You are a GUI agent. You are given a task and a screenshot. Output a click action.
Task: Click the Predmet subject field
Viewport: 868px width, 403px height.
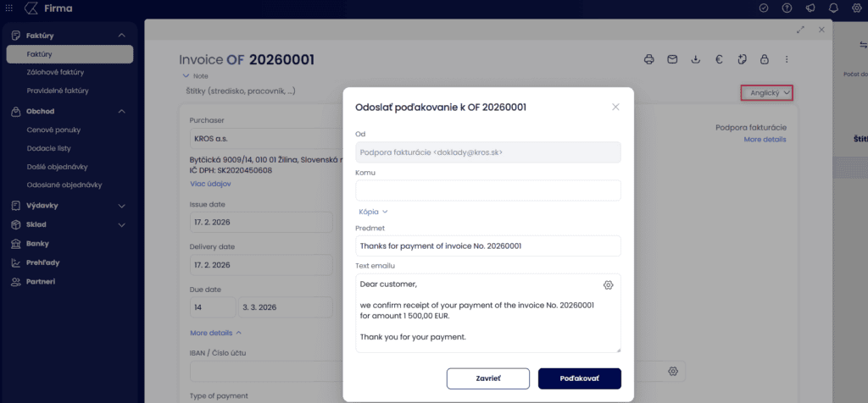coord(487,246)
